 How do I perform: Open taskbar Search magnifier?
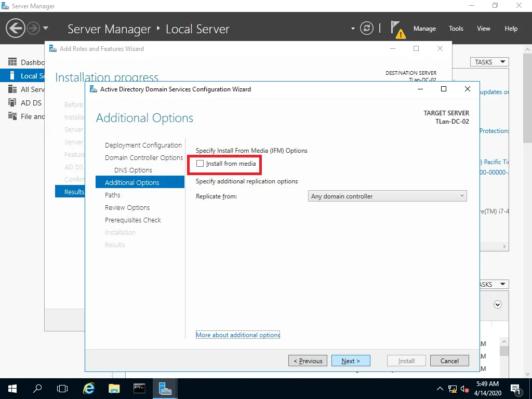tap(37, 389)
